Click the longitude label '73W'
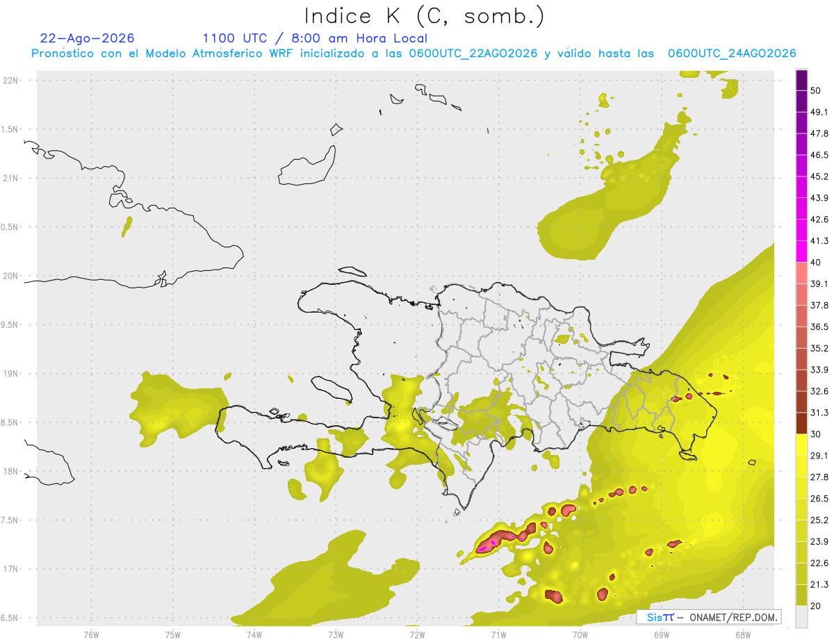The image size is (834, 644). [x=335, y=634]
